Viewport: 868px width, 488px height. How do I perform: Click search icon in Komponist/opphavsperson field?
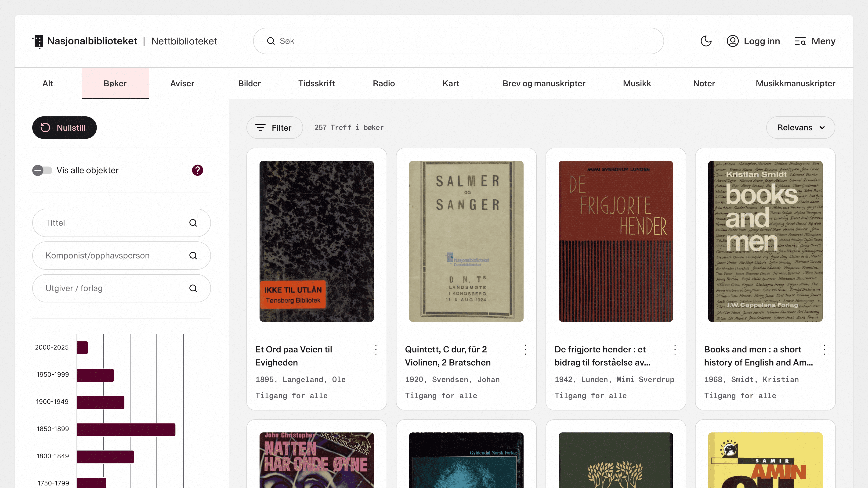[x=193, y=256]
